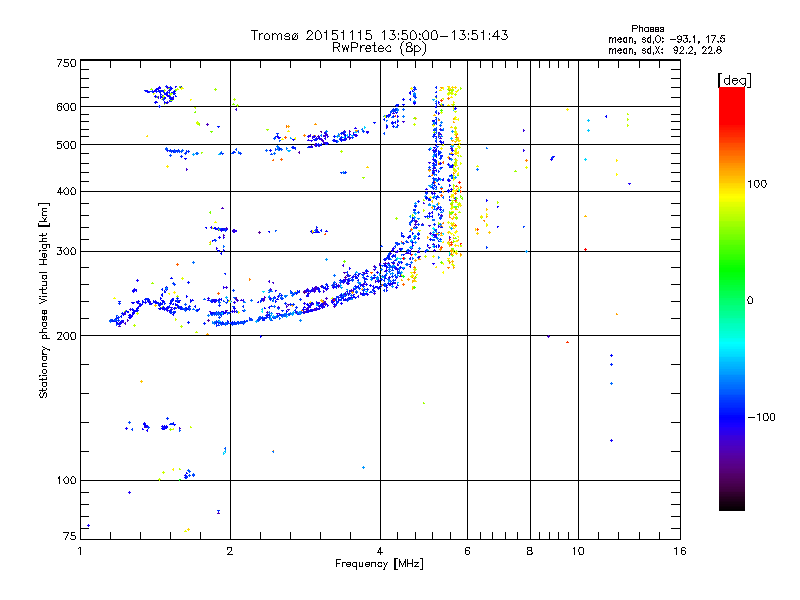
Task: Click the y-axis '300' tick label
Action: pos(66,252)
